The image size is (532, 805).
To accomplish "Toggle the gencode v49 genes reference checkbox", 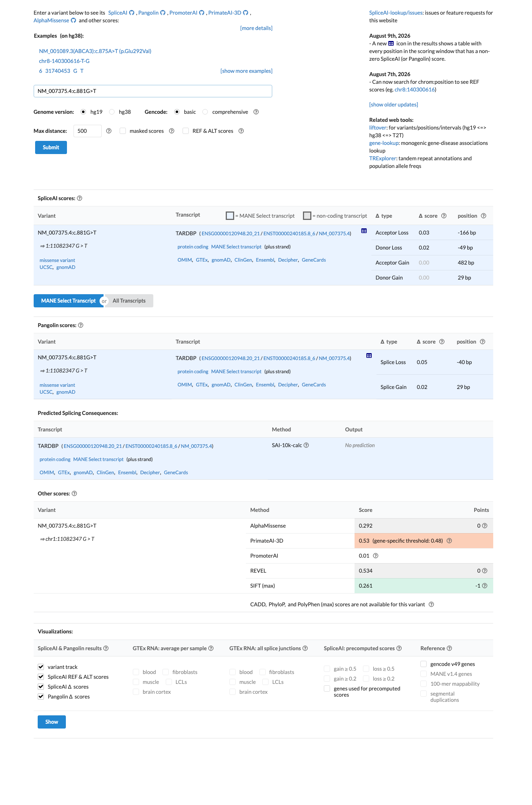I will click(424, 664).
